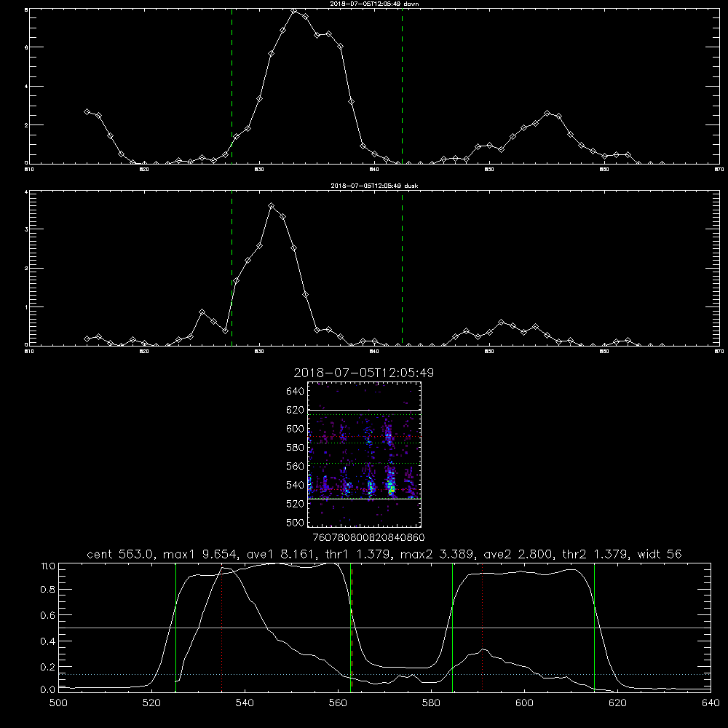The height and width of the screenshot is (728, 728).
Task: Click x-axis label 540 of the bottom plot
Action: coord(245,703)
